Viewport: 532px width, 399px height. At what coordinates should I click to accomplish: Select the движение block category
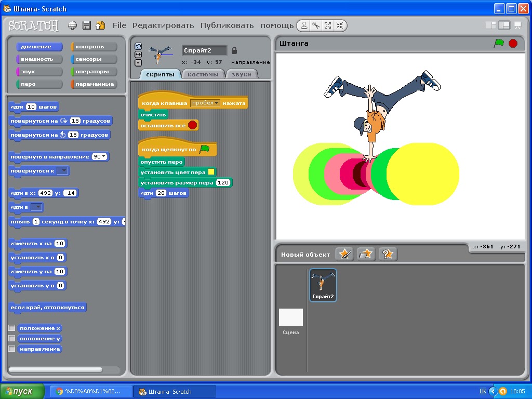[39, 46]
